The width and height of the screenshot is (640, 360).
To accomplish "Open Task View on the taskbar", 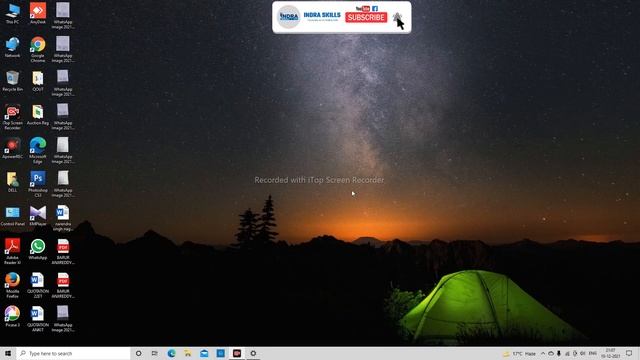I will tap(154, 353).
